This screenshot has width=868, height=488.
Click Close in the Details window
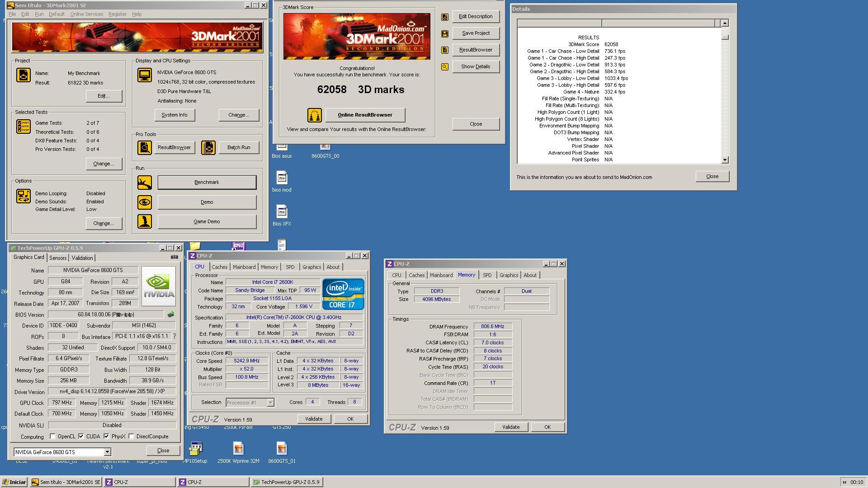point(712,177)
